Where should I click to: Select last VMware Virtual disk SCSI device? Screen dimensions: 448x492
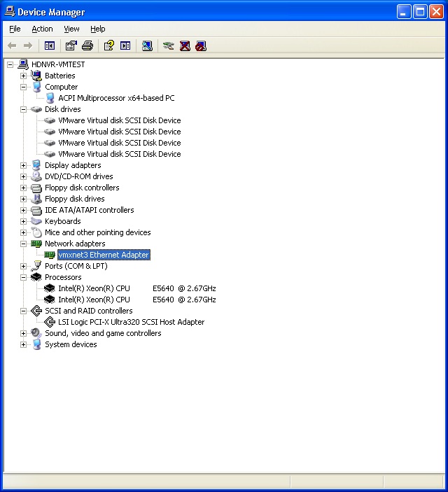coord(119,154)
